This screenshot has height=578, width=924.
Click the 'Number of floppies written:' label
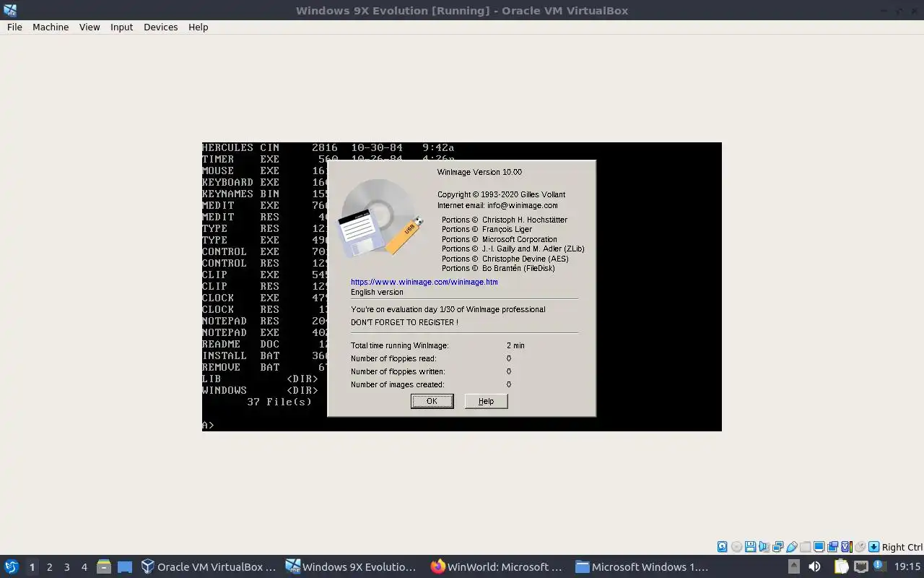pyautogui.click(x=398, y=371)
